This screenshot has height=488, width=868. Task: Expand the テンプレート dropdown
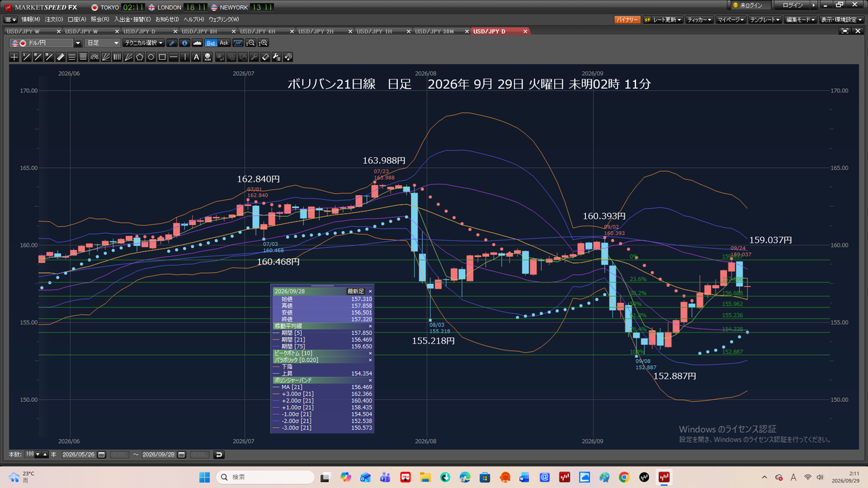coord(765,20)
